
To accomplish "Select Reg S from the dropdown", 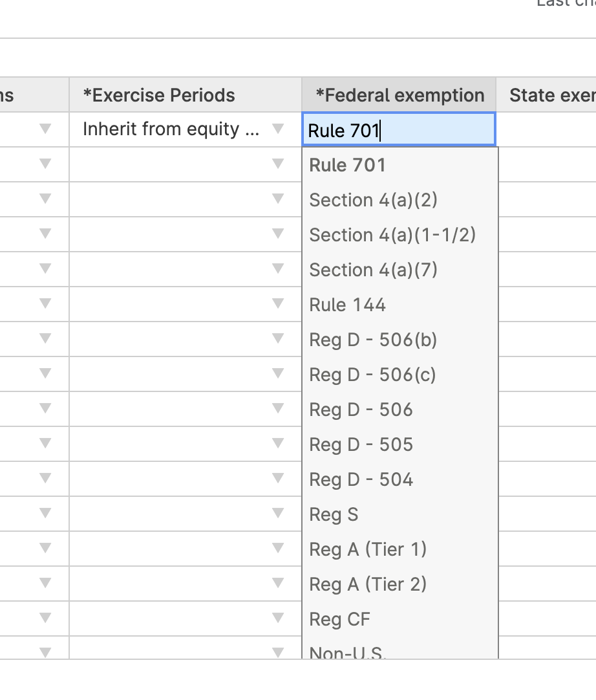I will coord(334,514).
